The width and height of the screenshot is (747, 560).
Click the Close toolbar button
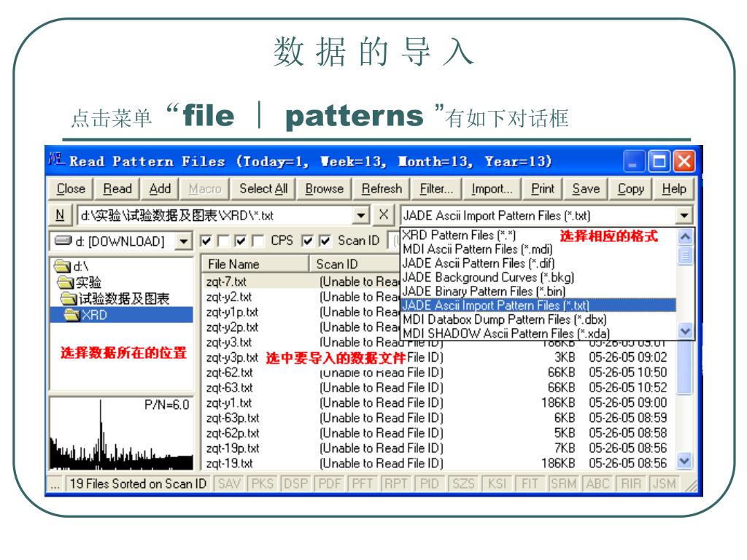[x=71, y=189]
